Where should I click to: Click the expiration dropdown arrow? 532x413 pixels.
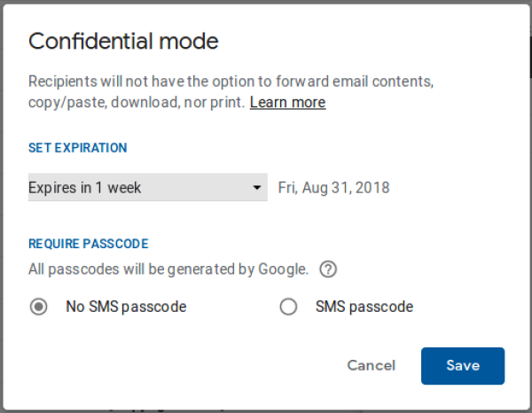pyautogui.click(x=257, y=188)
